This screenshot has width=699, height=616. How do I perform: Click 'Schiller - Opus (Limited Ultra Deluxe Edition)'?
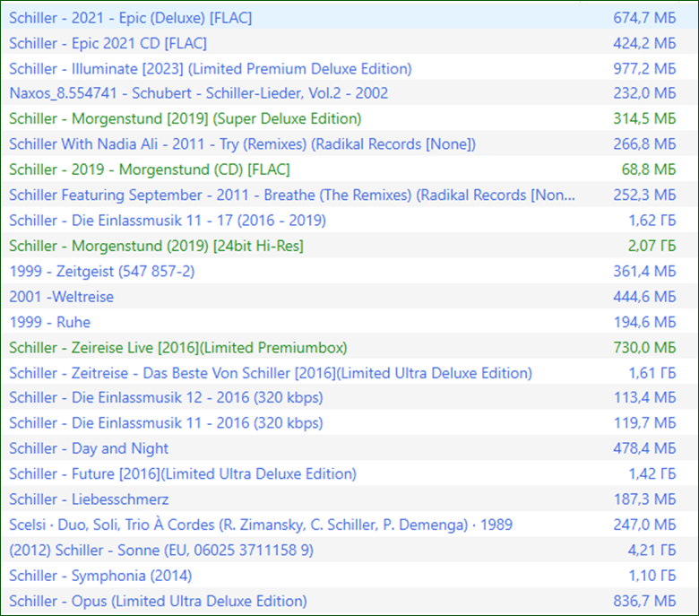[x=158, y=601]
